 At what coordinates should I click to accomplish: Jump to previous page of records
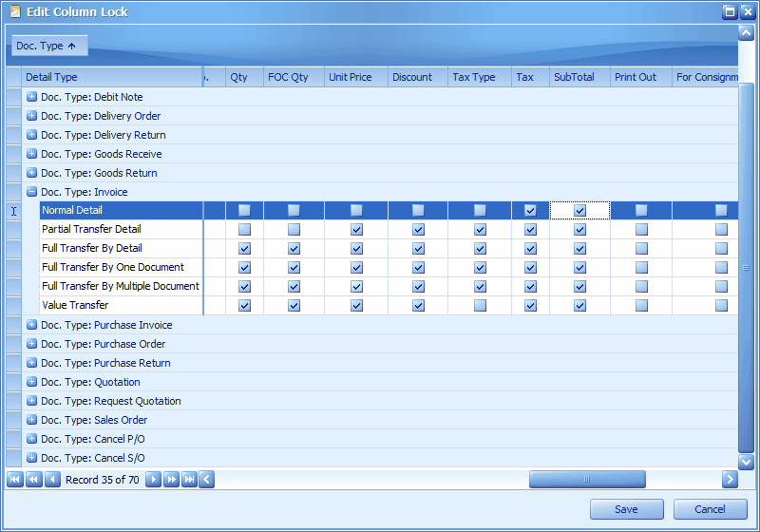click(x=33, y=480)
